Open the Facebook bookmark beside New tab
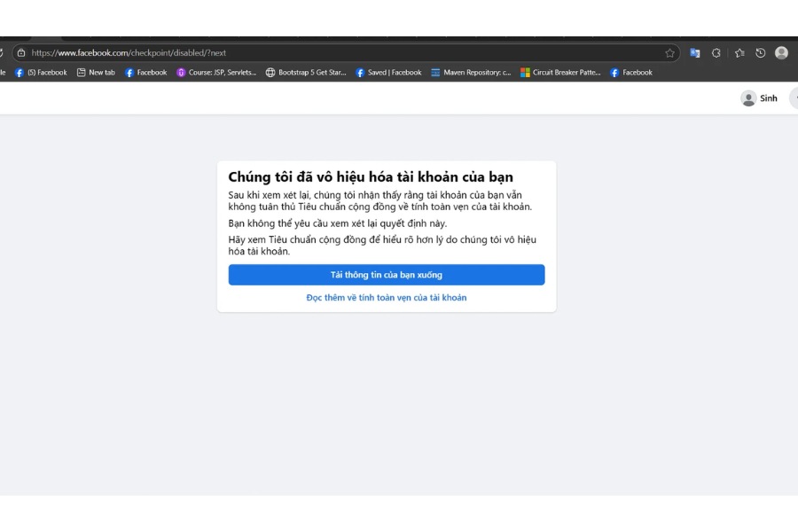Viewport: 798px width, 532px height. pyautogui.click(x=146, y=73)
